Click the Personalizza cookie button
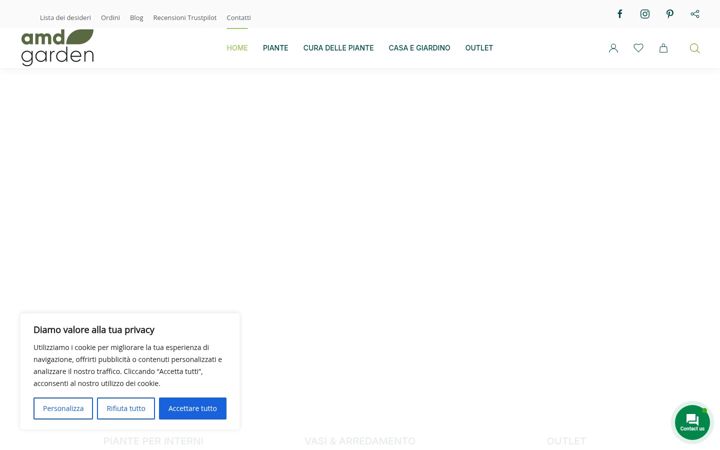This screenshot has height=450, width=720. 63,408
